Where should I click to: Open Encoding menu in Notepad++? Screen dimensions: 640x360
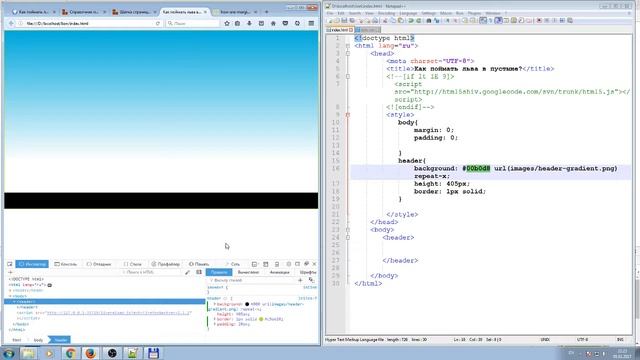point(386,13)
